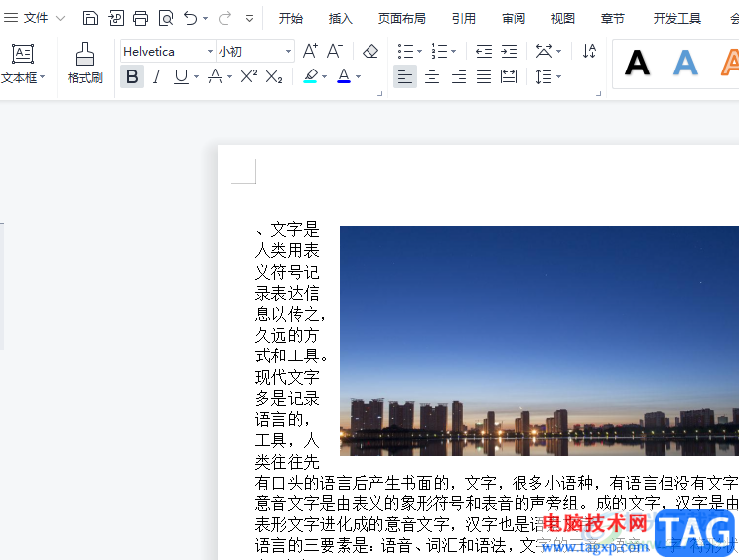This screenshot has width=739, height=560.
Task: Expand quick access toolbar customize arrow
Action: (x=249, y=19)
